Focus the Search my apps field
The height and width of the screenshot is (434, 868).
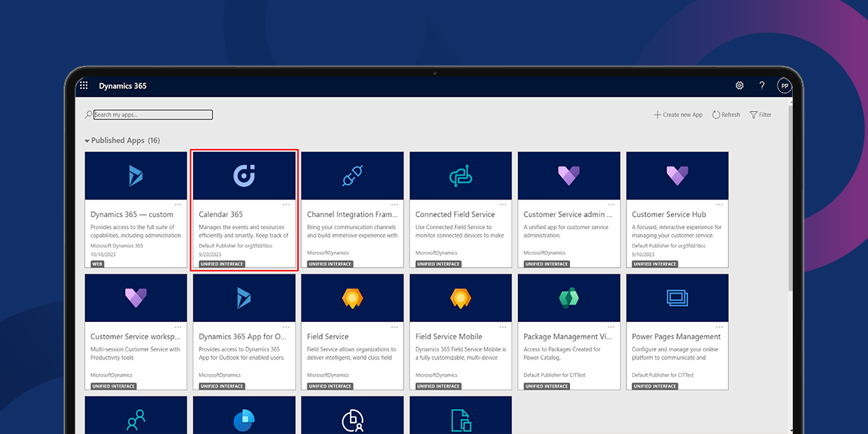[x=153, y=114]
